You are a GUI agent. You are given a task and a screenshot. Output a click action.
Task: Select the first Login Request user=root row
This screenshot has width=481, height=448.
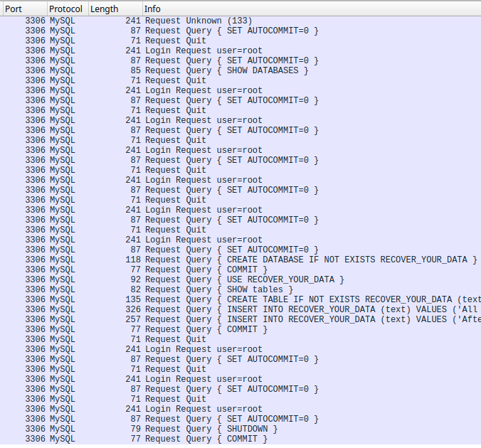pos(203,50)
